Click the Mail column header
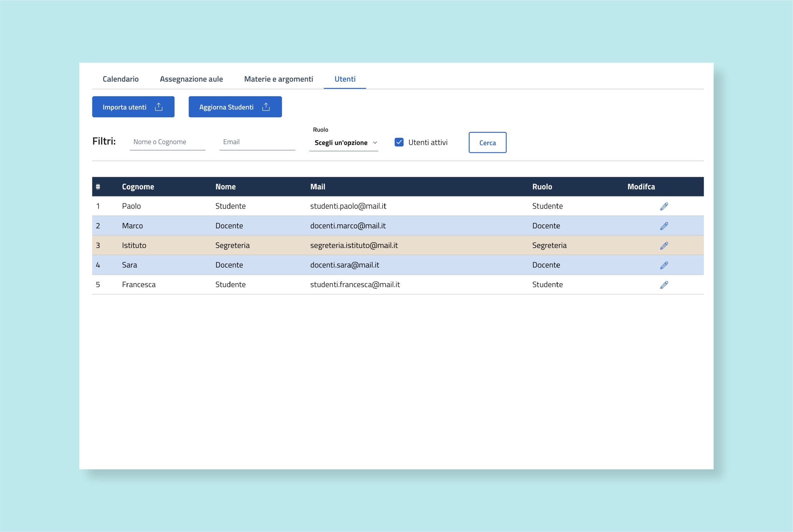The height and width of the screenshot is (532, 793). point(318,187)
